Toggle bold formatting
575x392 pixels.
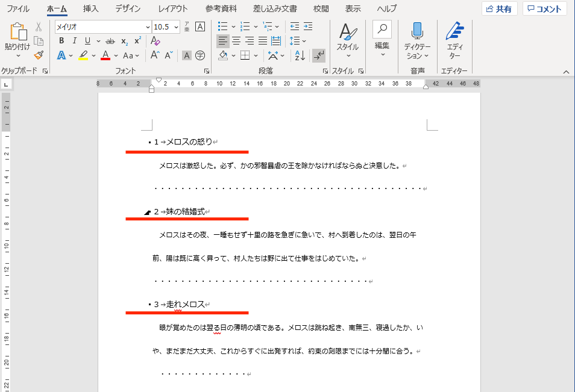[61, 41]
